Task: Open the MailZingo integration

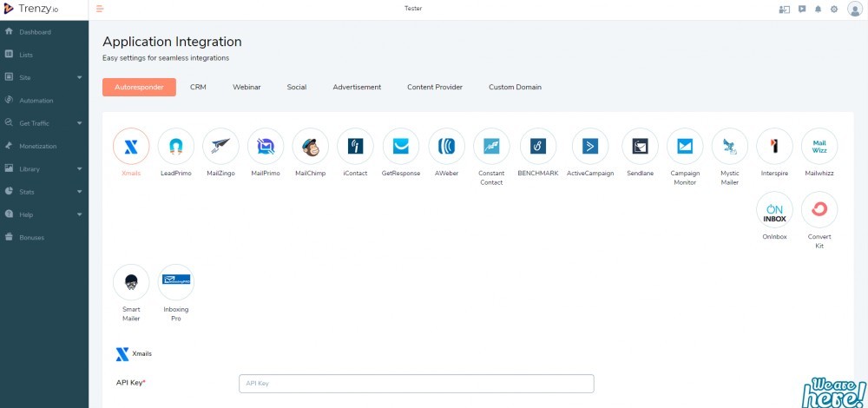Action: pyautogui.click(x=220, y=146)
